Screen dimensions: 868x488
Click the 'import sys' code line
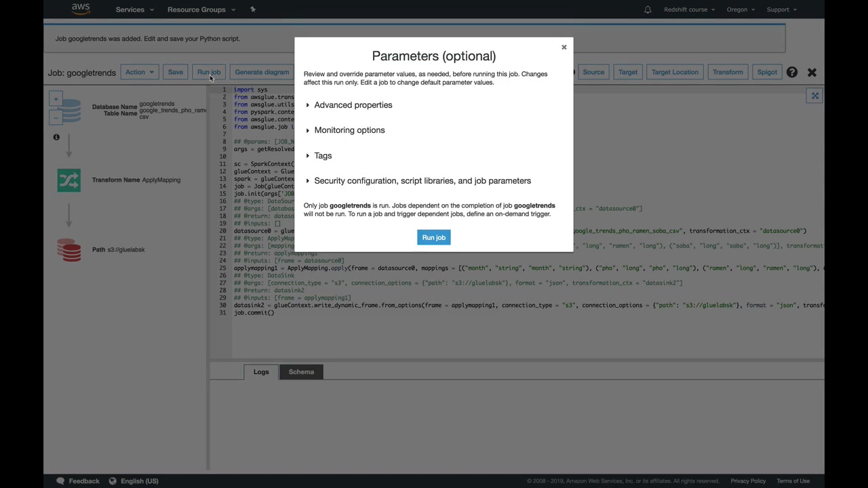click(251, 89)
